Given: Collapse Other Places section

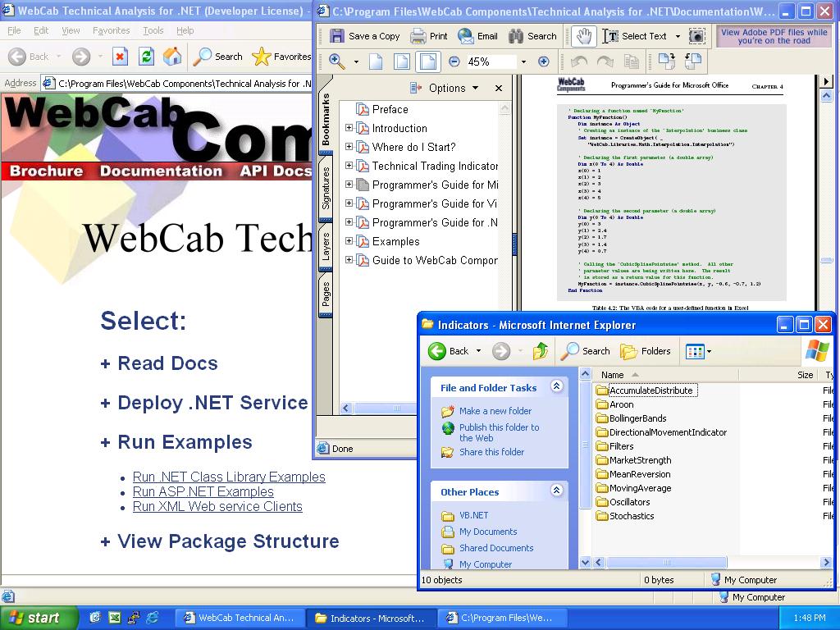Looking at the screenshot, I should click(557, 491).
